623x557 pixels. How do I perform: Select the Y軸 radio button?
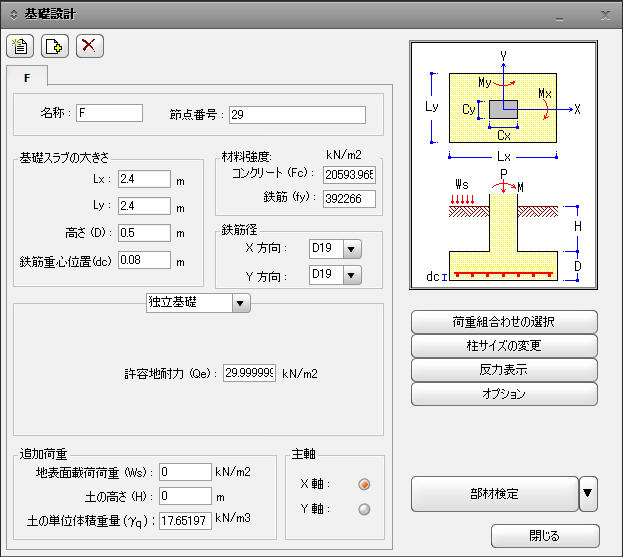[x=364, y=509]
